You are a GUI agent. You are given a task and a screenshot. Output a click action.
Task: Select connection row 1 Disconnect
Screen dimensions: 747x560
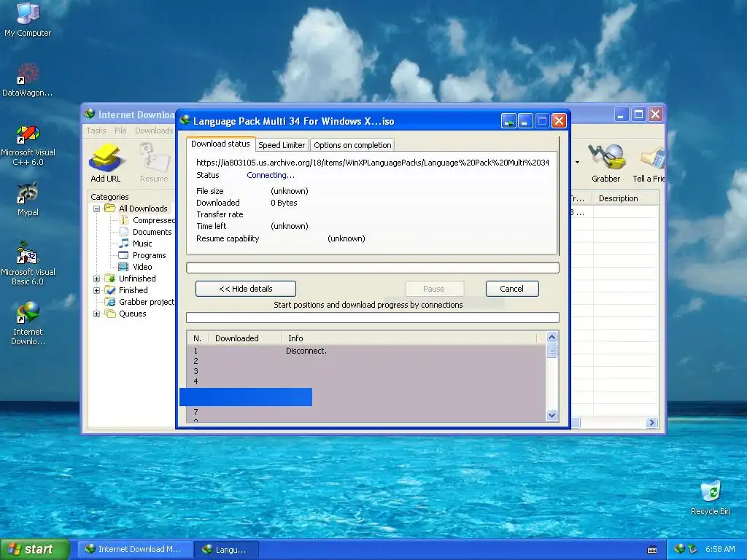coord(367,351)
